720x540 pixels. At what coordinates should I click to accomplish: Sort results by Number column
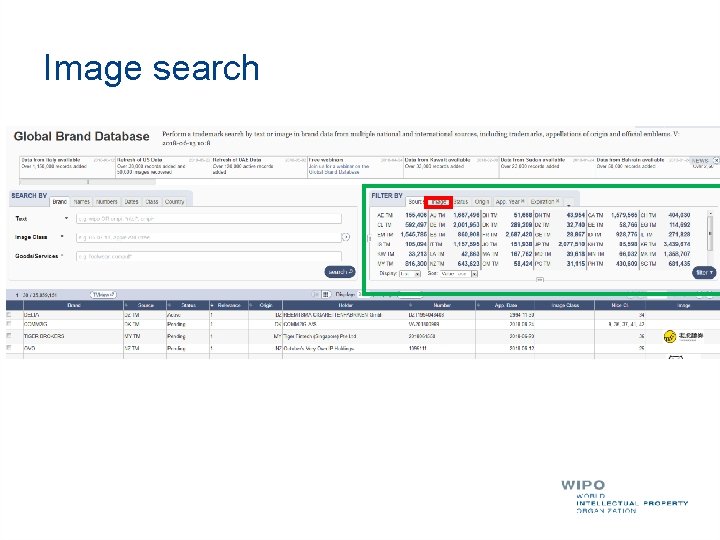(442, 305)
